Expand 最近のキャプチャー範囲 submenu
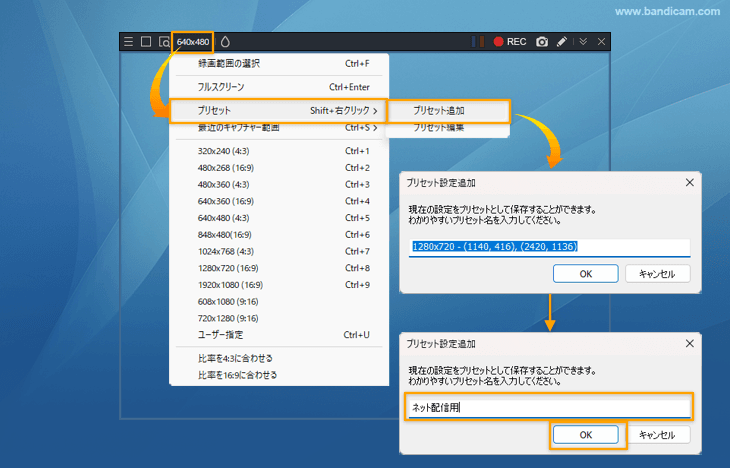Viewport: 730px width, 468px height. 279,128
